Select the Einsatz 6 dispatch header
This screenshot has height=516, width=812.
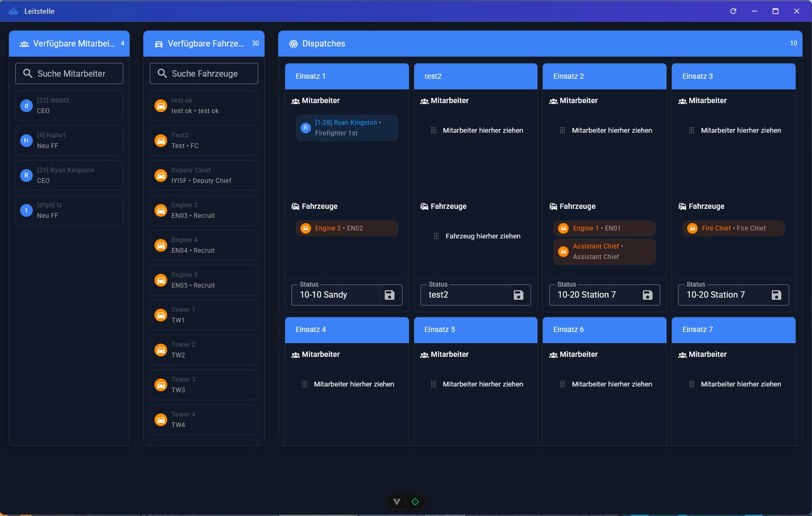pyautogui.click(x=605, y=330)
